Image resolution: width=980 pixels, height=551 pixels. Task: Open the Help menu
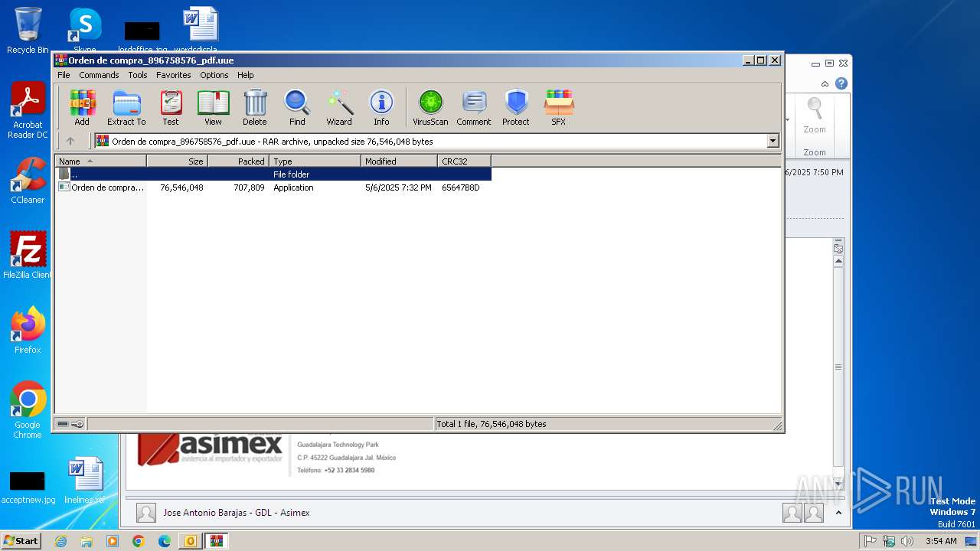245,75
